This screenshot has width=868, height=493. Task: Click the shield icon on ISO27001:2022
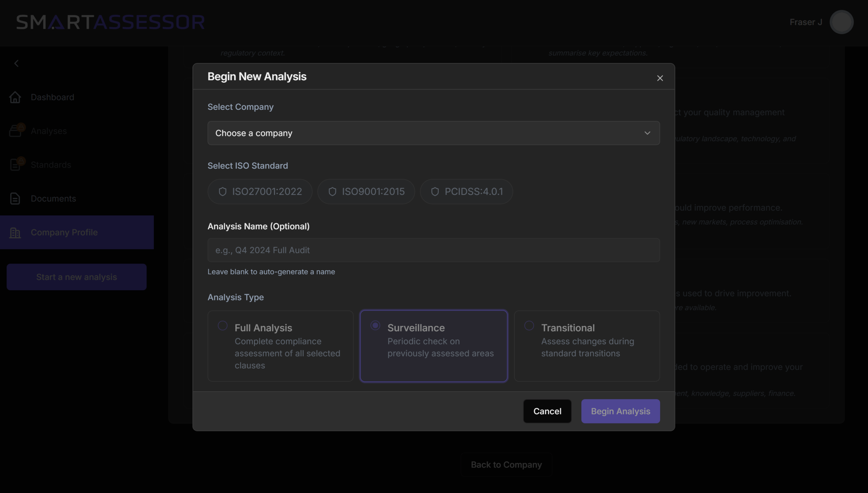click(222, 192)
